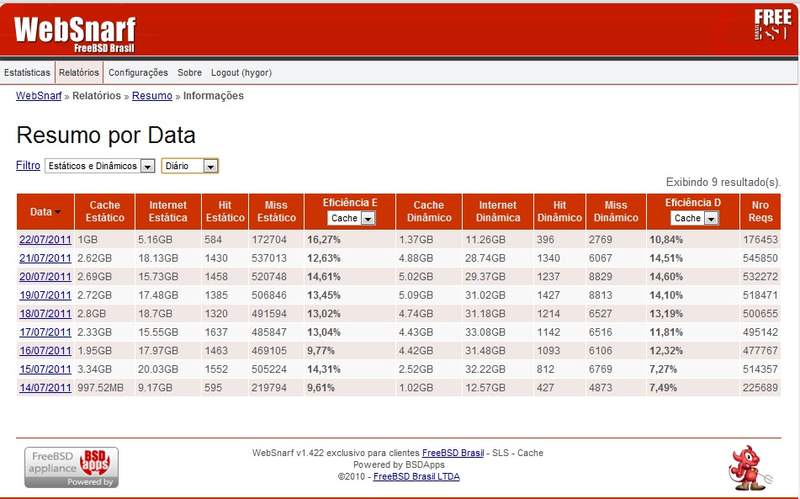Viewport: 800px width, 499px height.
Task: Click the Hit Dinâmico column header
Action: point(560,211)
